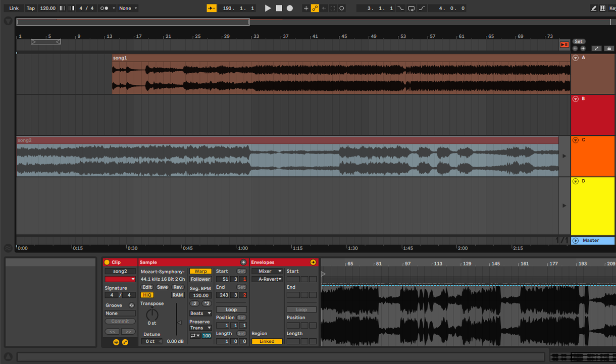Click the sample Edit button
Screen dimensions: 616x364
147,287
